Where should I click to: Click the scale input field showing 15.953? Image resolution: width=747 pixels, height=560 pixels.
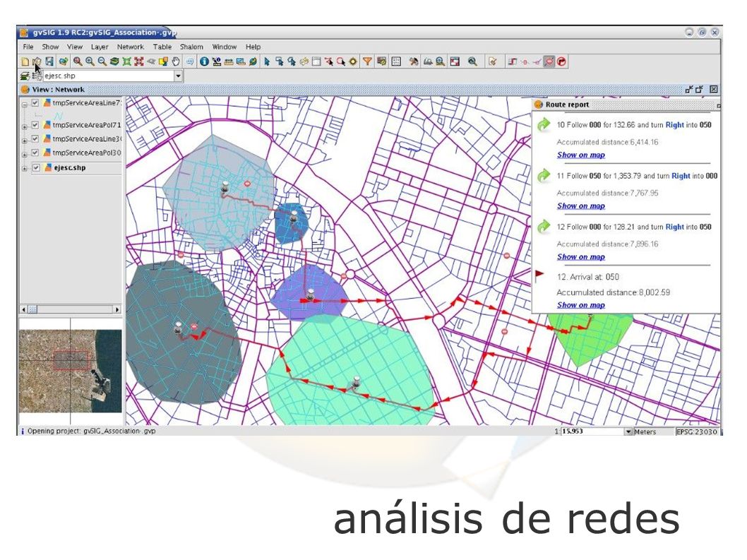click(592, 431)
